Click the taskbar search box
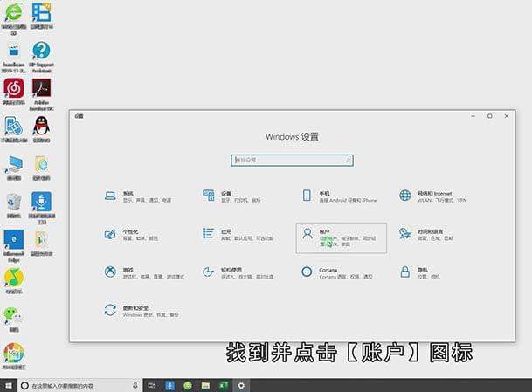This screenshot has width=532, height=392. click(x=79, y=386)
